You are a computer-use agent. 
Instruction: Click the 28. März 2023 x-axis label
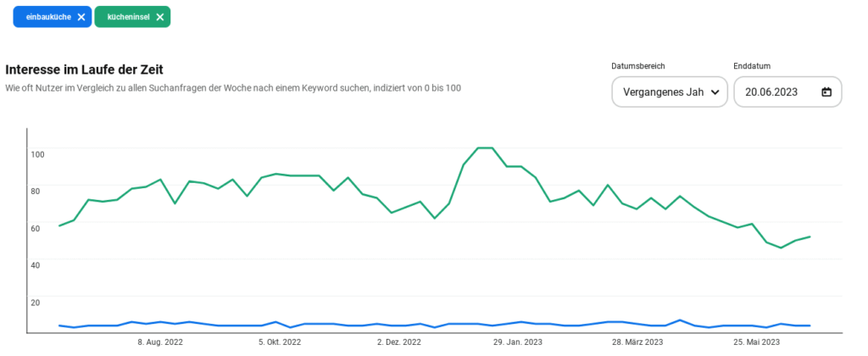(637, 342)
